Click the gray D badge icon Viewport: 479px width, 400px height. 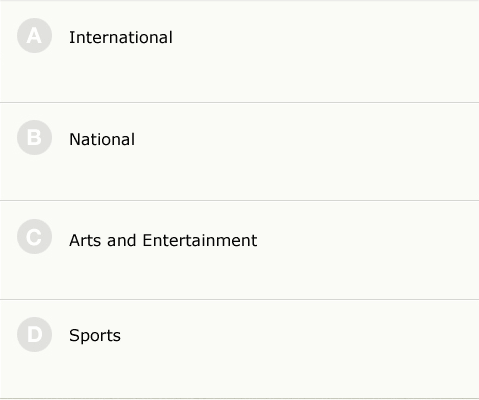(34, 334)
